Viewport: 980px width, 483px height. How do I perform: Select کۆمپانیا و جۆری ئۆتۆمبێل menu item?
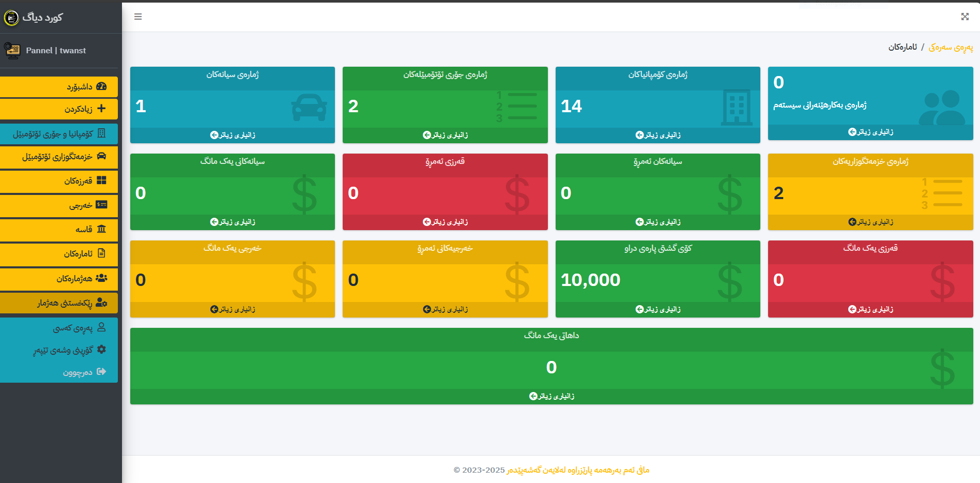[x=59, y=134]
